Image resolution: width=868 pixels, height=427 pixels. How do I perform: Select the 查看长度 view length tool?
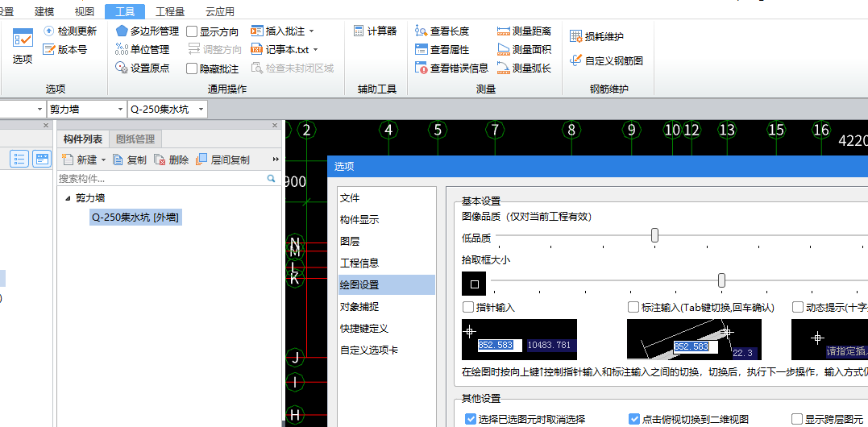(x=442, y=31)
